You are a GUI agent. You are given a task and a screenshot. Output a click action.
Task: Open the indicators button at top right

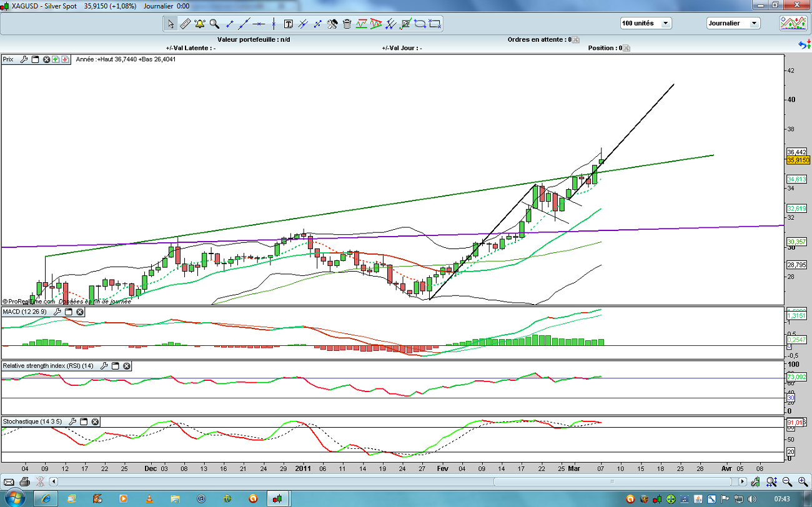(792, 24)
